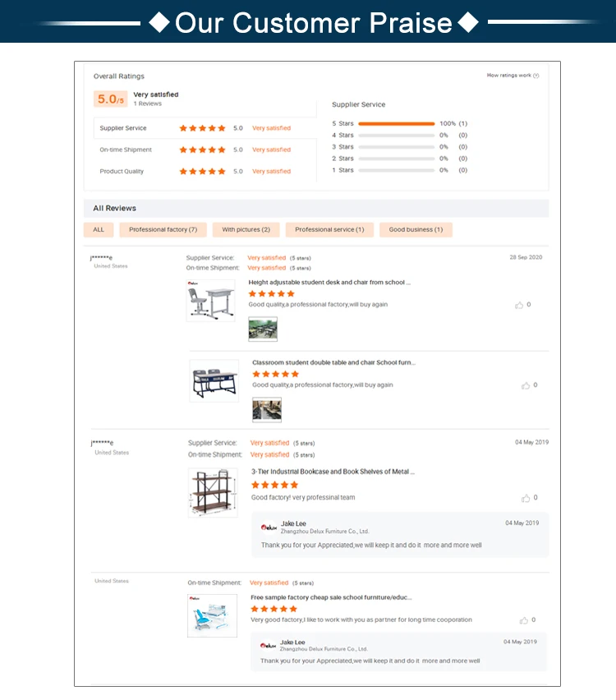This screenshot has height=700, width=616.
Task: Click Good factory! very professinal team comment
Action: pos(303,497)
